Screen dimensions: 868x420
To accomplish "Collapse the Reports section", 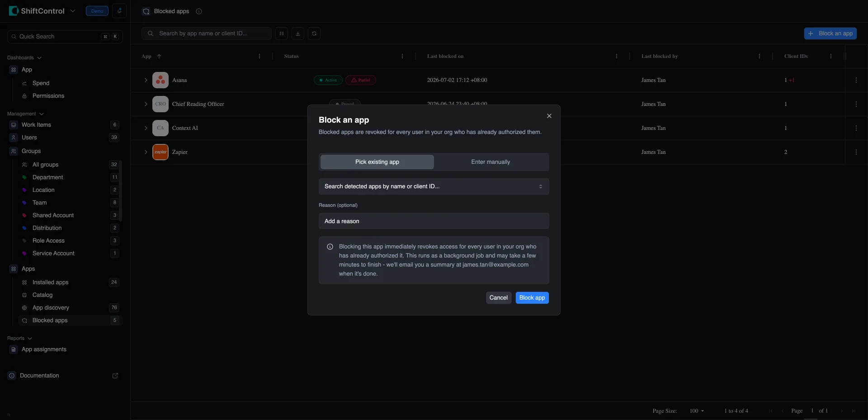I will (x=19, y=339).
